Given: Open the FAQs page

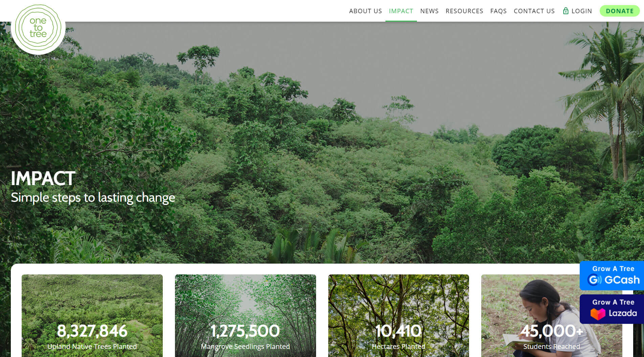Looking at the screenshot, I should [498, 11].
